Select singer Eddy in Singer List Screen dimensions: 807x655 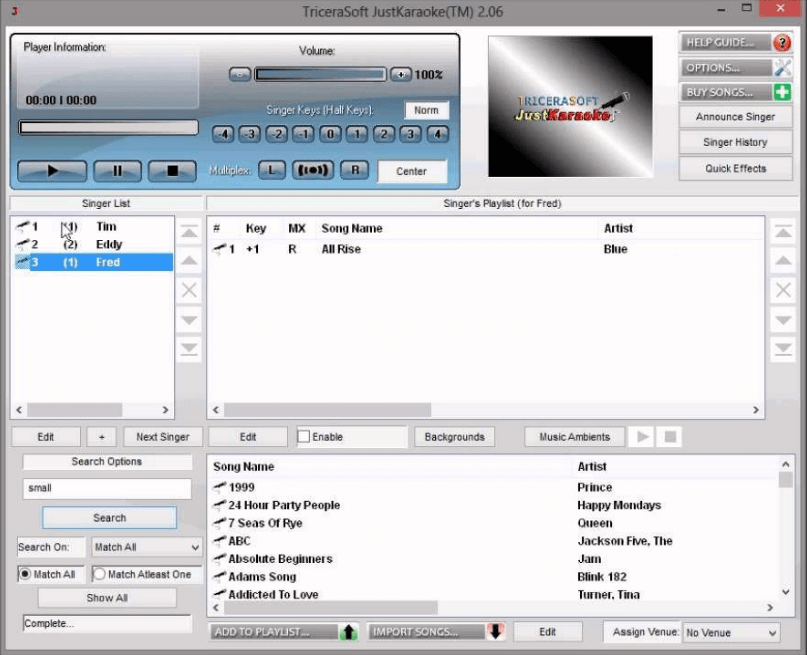109,244
